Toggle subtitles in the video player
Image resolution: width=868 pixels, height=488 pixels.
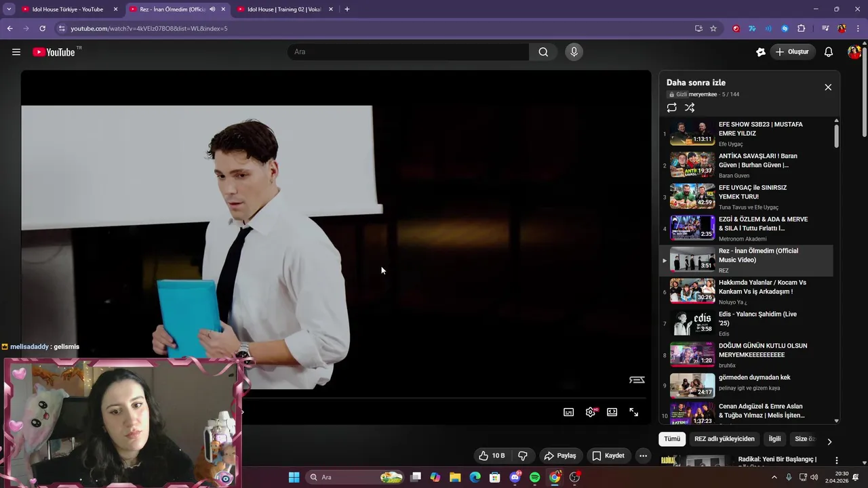pyautogui.click(x=569, y=412)
